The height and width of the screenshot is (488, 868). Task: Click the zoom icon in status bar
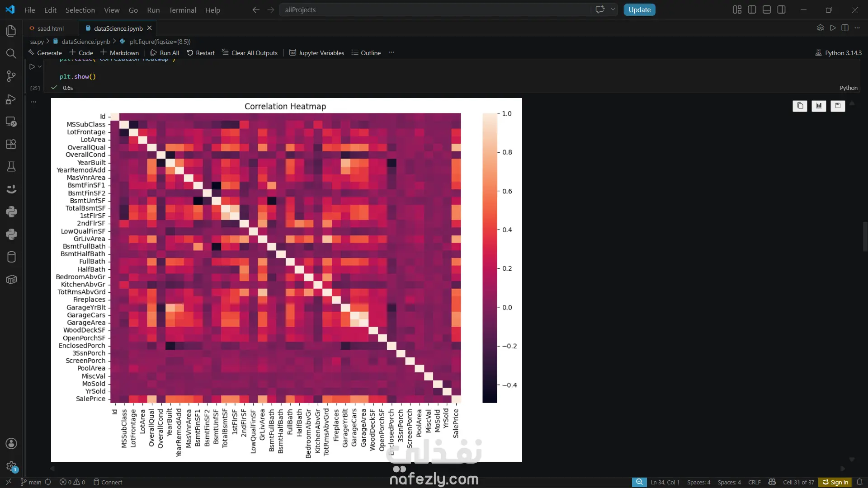click(639, 482)
